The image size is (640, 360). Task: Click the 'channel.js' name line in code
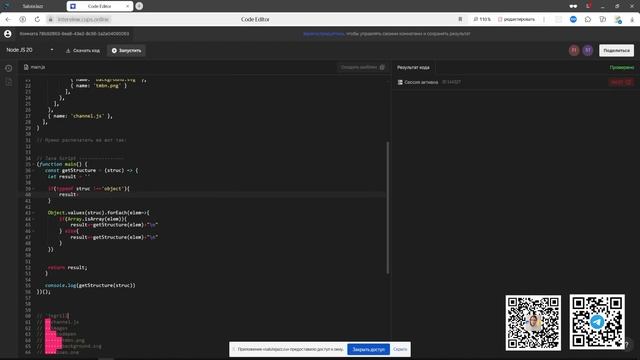click(x=80, y=116)
